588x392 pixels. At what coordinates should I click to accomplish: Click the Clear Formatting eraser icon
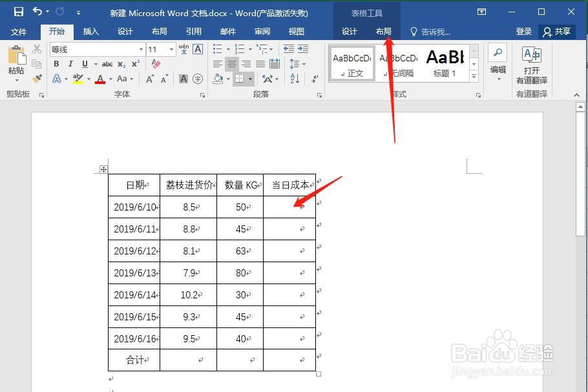[156, 64]
